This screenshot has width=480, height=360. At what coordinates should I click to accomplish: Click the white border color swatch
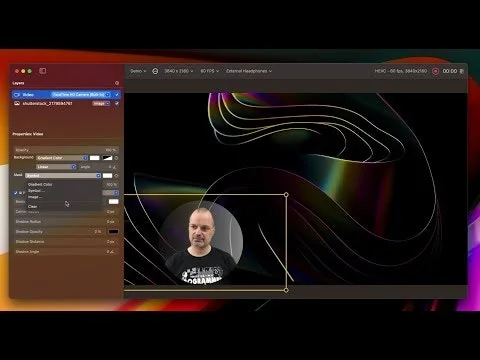point(113,202)
